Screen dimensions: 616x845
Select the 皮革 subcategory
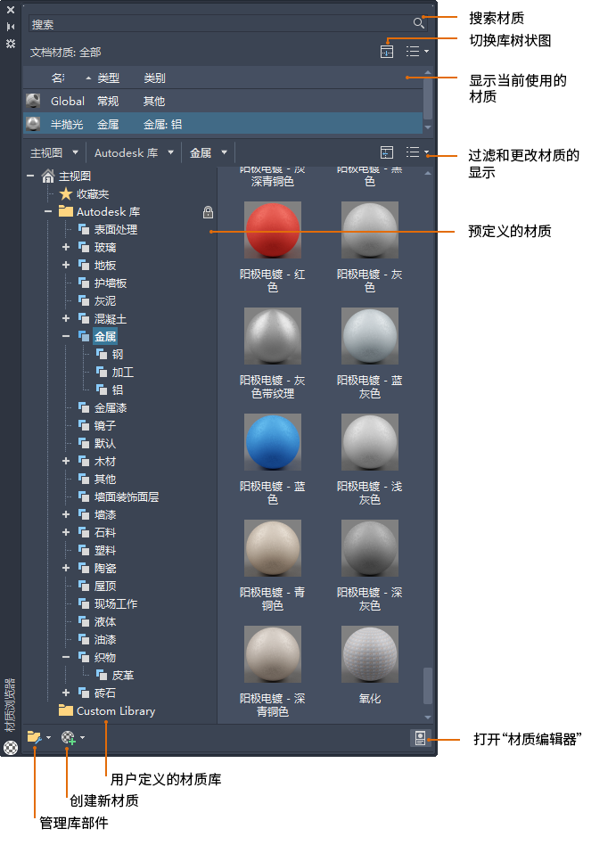pos(115,676)
